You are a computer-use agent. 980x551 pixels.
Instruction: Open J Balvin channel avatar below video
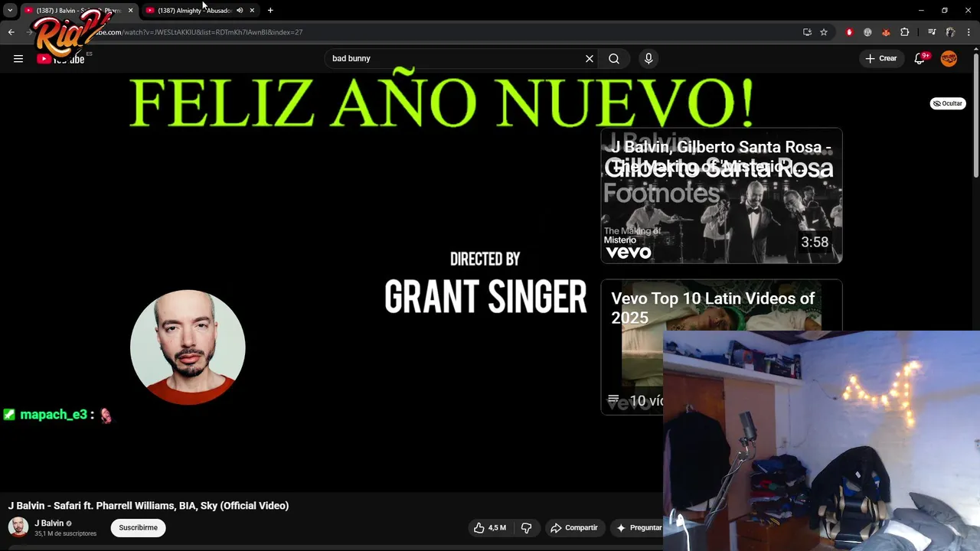click(18, 527)
